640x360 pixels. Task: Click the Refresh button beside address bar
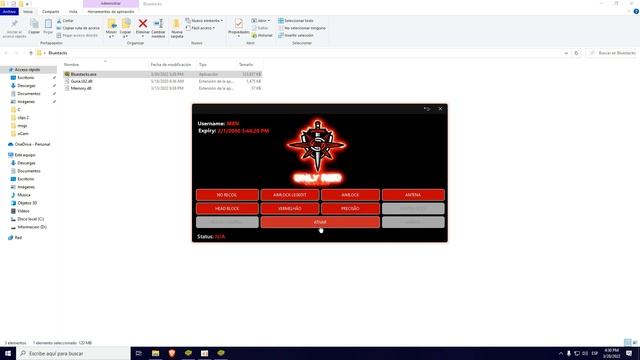(576, 53)
